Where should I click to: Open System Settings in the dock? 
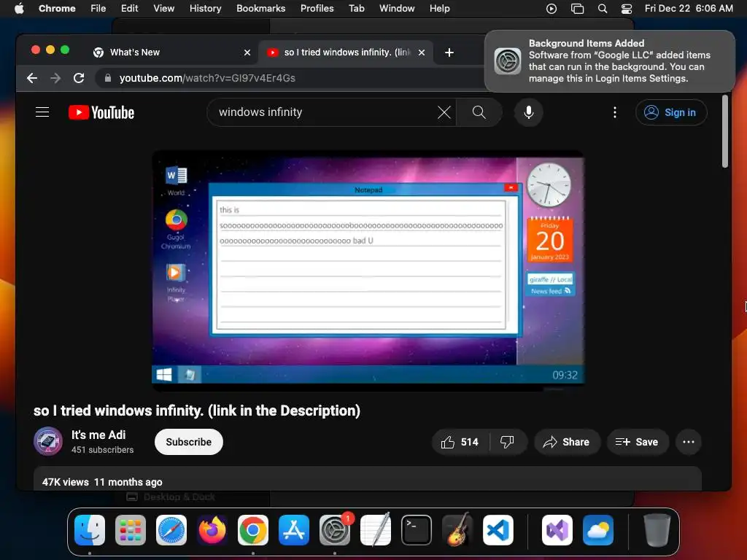point(335,530)
